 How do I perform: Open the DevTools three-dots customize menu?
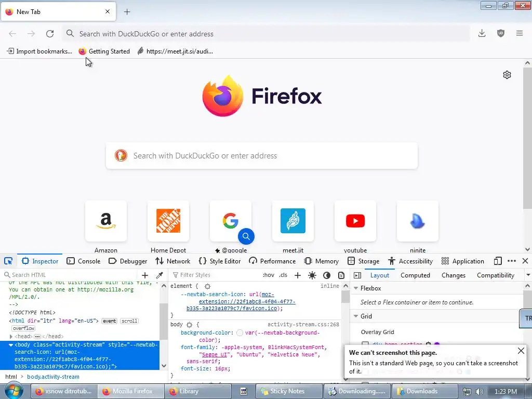[x=512, y=261]
